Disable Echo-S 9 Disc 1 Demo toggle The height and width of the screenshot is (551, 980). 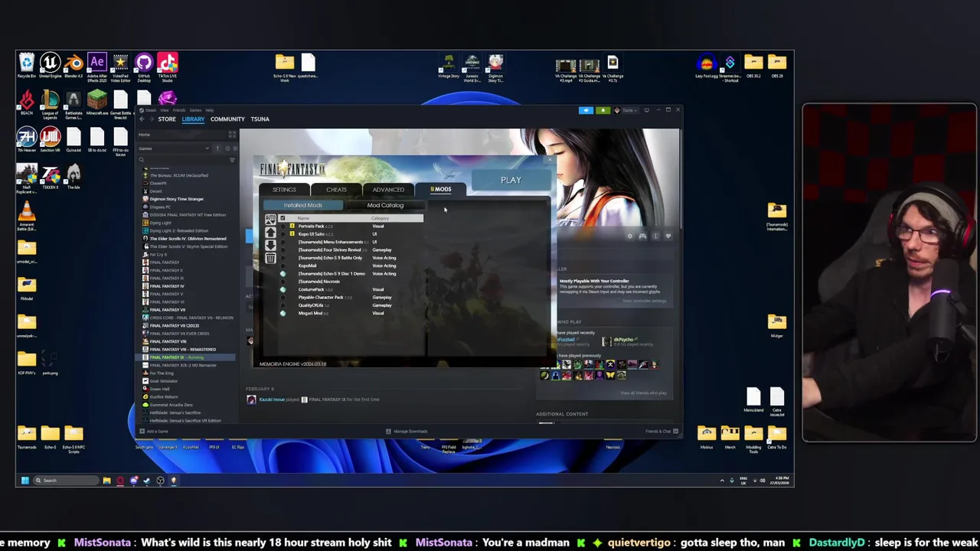(x=283, y=274)
